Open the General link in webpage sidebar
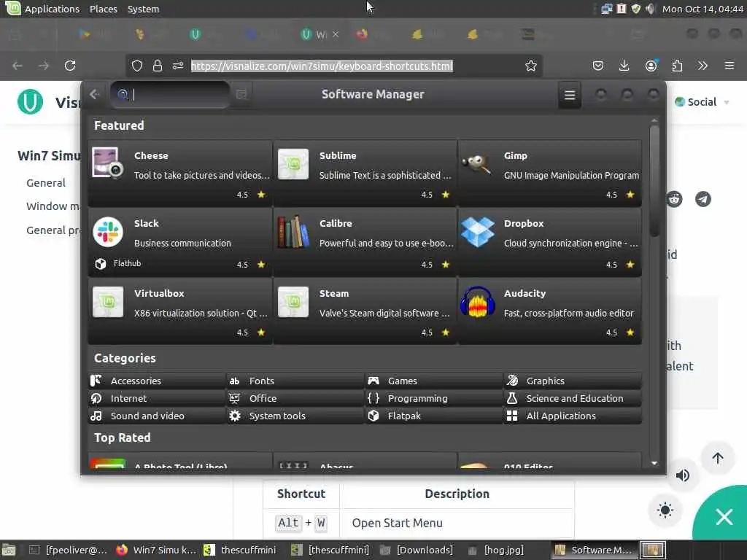Viewport: 747px width, 560px height. pyautogui.click(x=46, y=183)
